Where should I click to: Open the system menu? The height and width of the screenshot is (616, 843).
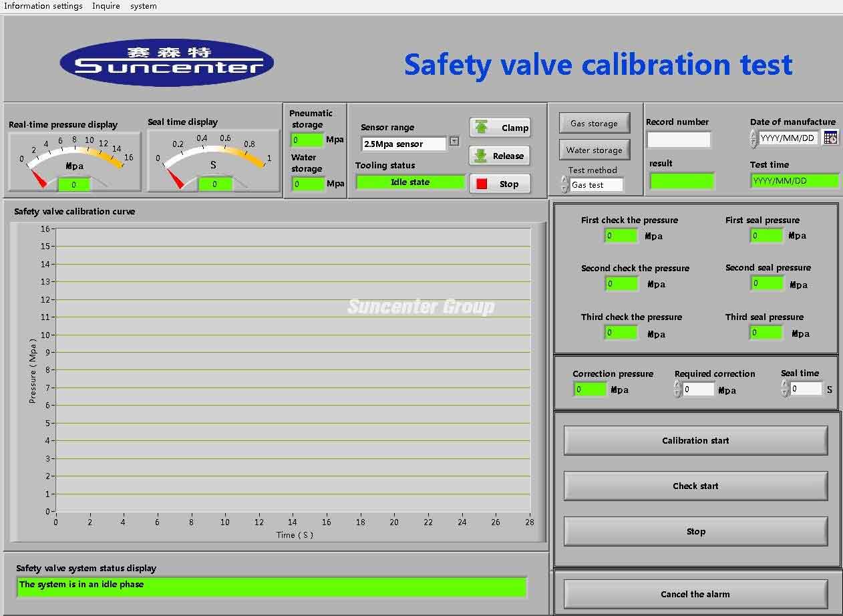click(144, 6)
